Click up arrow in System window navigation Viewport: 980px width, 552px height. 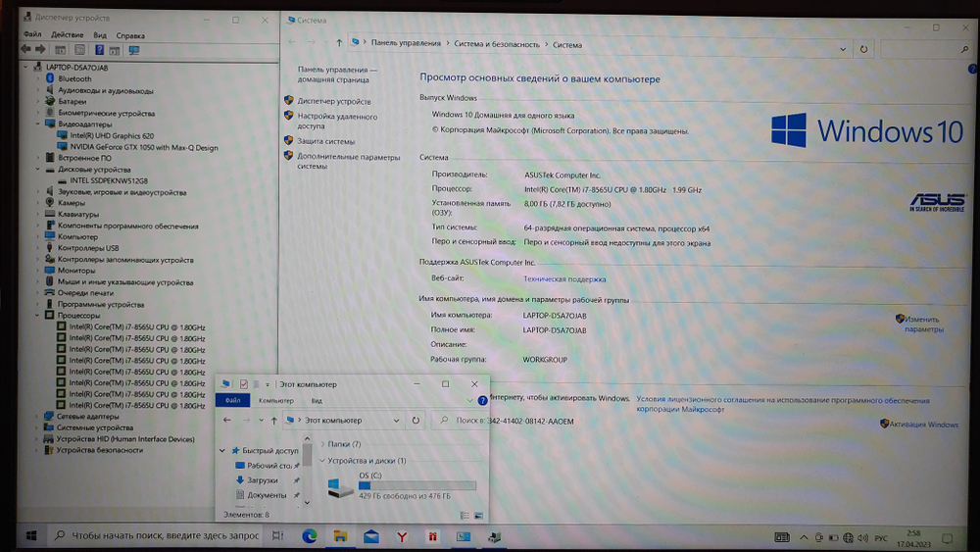tap(339, 42)
